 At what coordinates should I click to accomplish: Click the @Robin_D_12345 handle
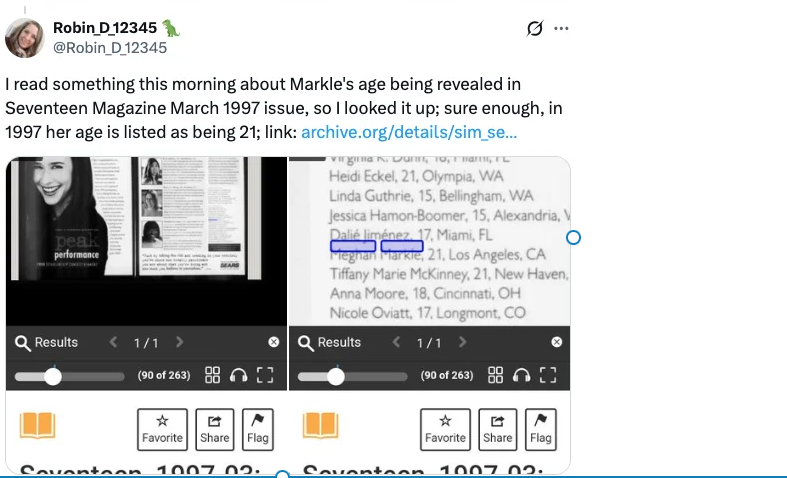[x=110, y=47]
